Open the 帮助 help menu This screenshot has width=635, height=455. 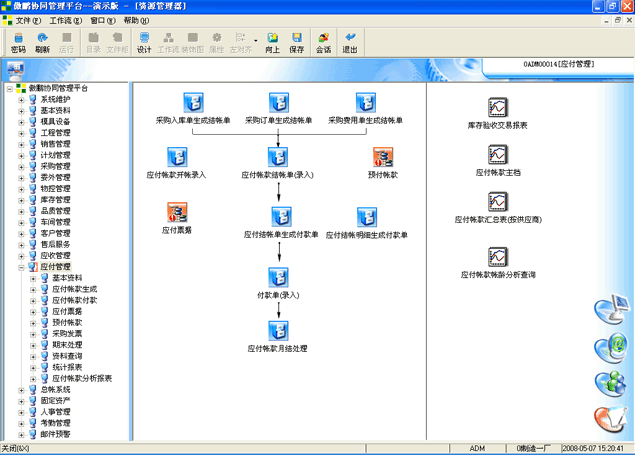point(136,20)
